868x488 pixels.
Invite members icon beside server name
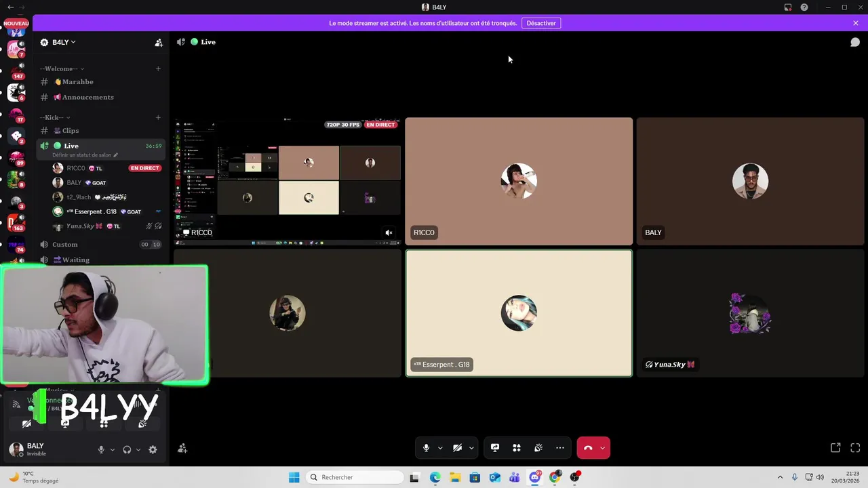(x=159, y=42)
